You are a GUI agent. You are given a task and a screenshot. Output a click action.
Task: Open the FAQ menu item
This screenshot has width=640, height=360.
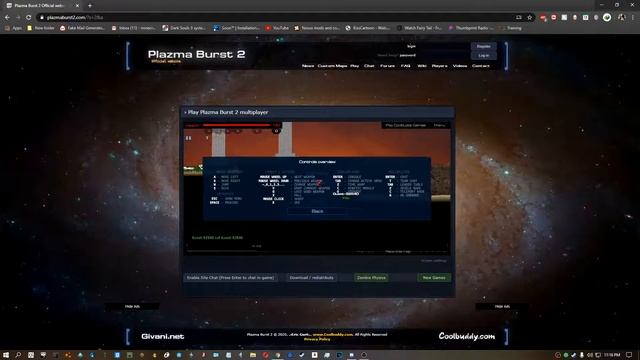coord(405,66)
